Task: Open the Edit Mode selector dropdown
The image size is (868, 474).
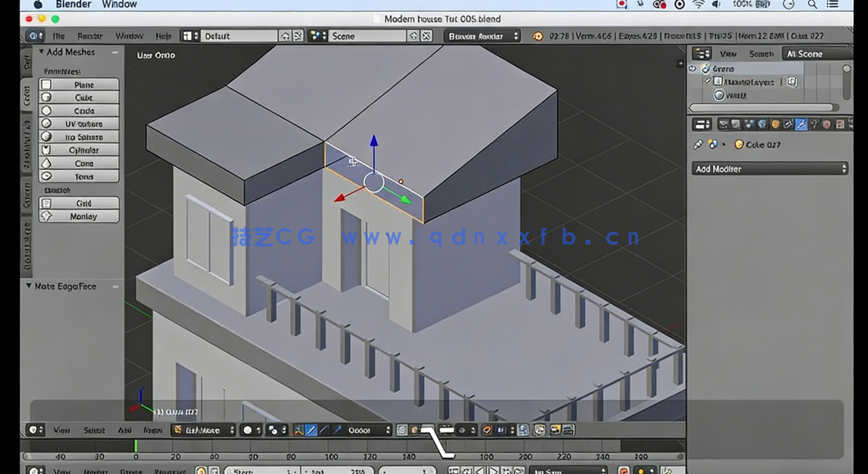Action: point(204,430)
